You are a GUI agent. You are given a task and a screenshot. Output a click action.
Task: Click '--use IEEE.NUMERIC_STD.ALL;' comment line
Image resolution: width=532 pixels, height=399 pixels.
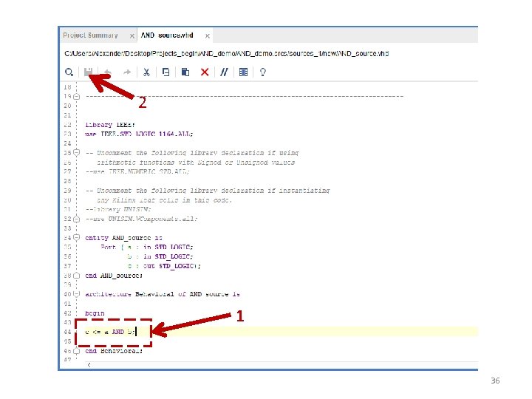137,171
